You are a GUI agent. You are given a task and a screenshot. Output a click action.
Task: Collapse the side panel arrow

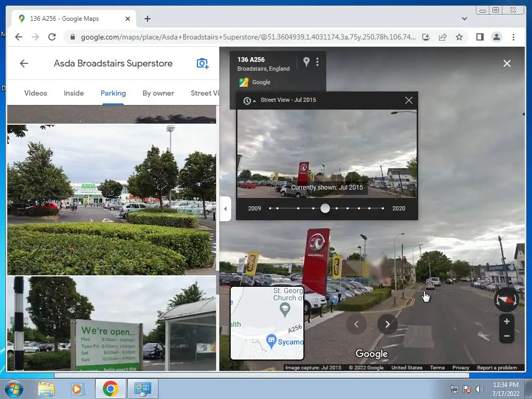pyautogui.click(x=225, y=209)
